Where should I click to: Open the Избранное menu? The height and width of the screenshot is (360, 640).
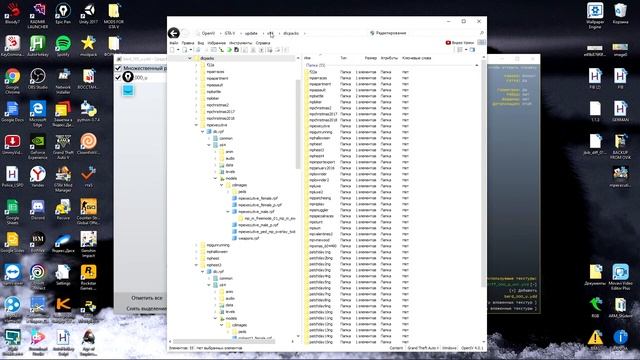[216, 43]
